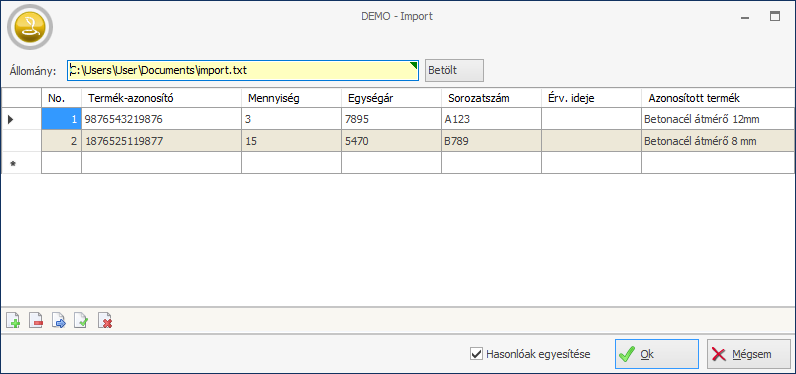Click the Mégsem cancel button
Screen dimensions: 796x374
749,354
